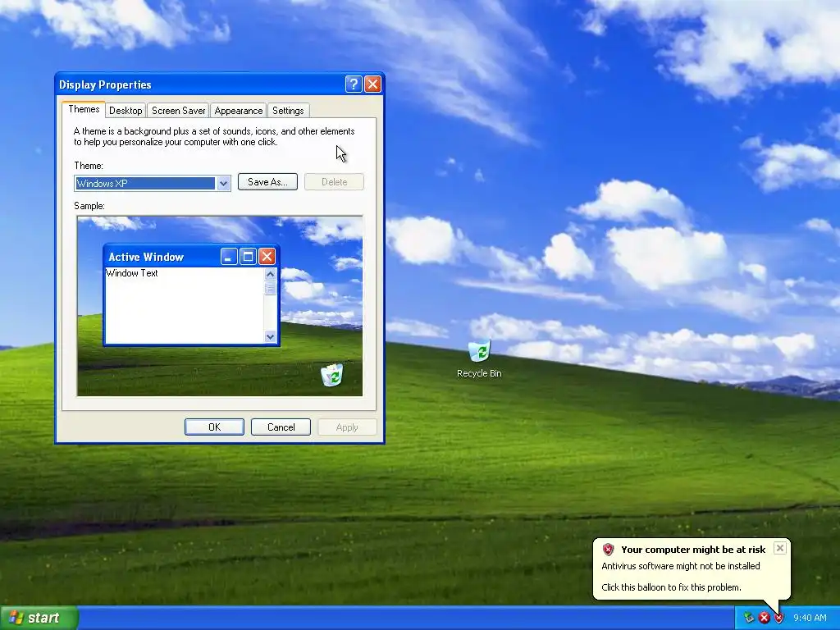
Task: Switch to the Settings tab
Action: (x=288, y=111)
